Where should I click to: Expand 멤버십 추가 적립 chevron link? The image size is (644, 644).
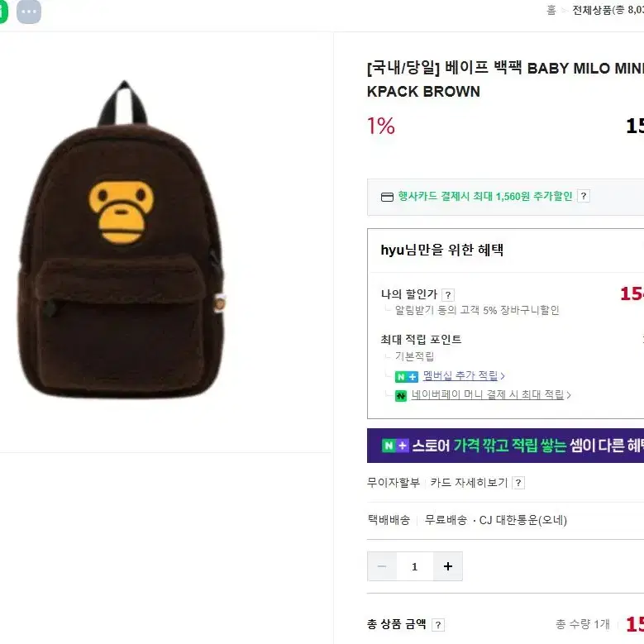click(x=464, y=375)
